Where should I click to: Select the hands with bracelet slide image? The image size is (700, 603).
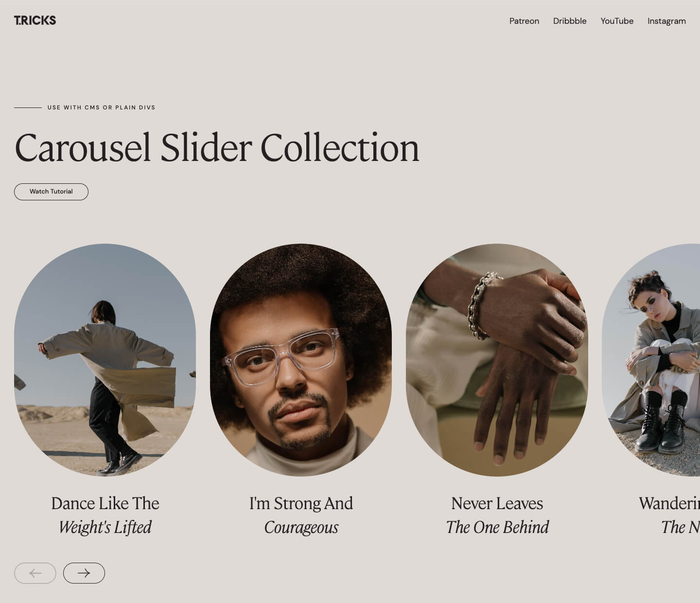click(497, 360)
